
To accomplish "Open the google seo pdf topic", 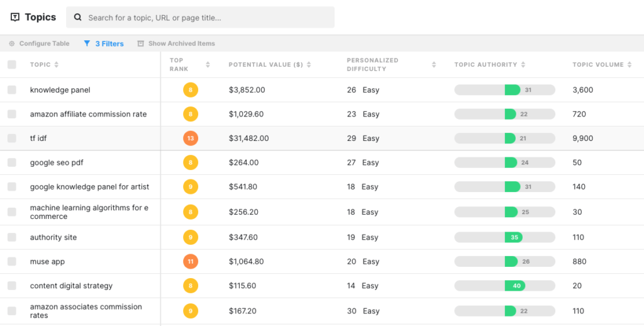I will [57, 163].
